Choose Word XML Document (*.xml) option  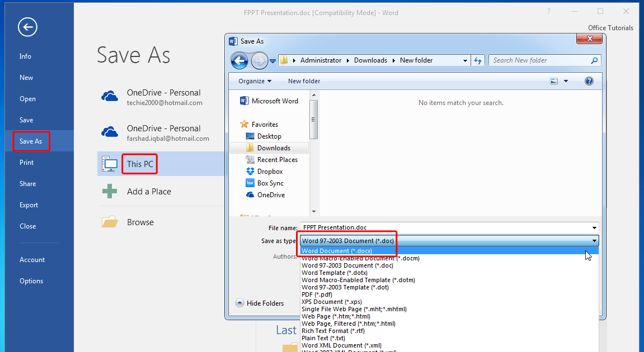449,345
